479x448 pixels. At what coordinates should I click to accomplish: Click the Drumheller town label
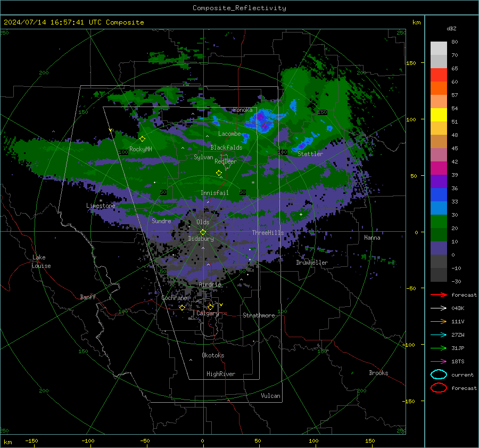pos(312,263)
